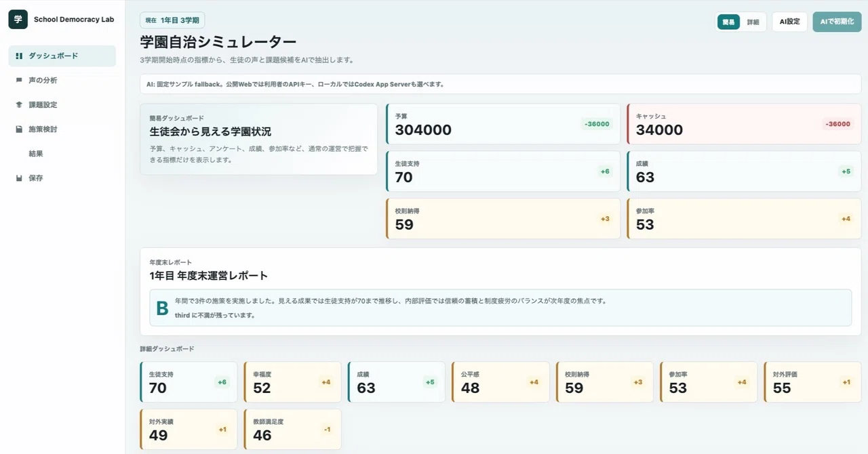This screenshot has width=868, height=454.
Task: Click the 公平感 48 detail card
Action: tap(500, 382)
